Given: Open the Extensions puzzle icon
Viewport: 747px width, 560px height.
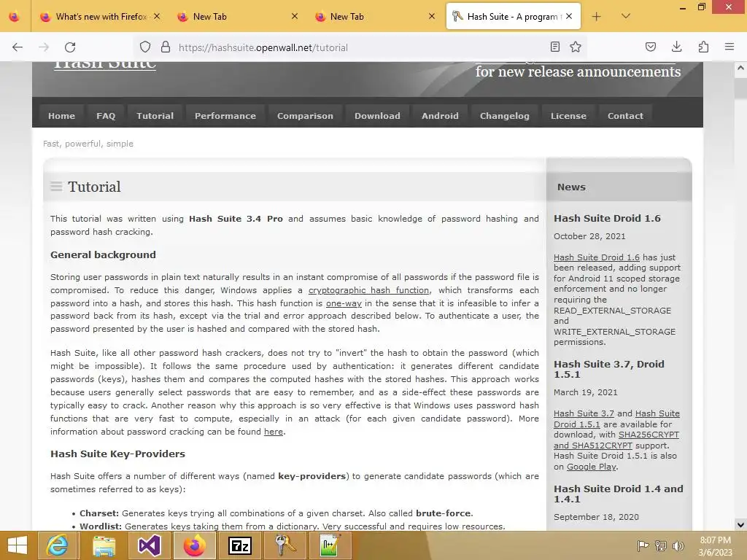Looking at the screenshot, I should pos(703,47).
